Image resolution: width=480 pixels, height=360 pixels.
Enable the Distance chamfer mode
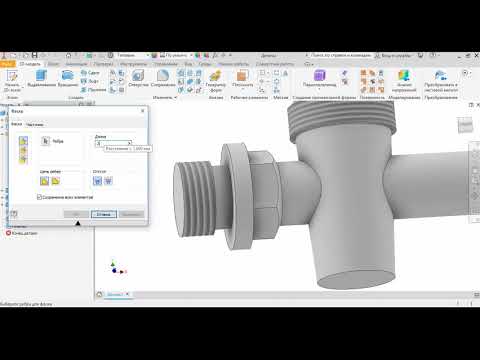[x=23, y=141]
